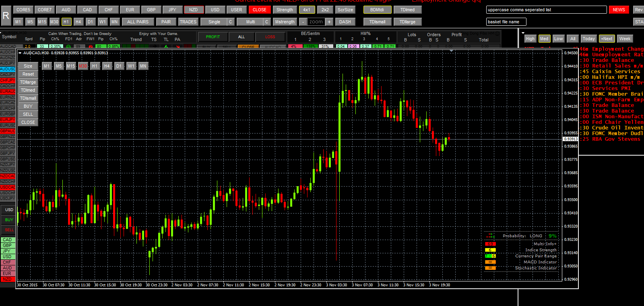
Task: Apply the TDIsmall template from top toolbar
Action: [378, 22]
